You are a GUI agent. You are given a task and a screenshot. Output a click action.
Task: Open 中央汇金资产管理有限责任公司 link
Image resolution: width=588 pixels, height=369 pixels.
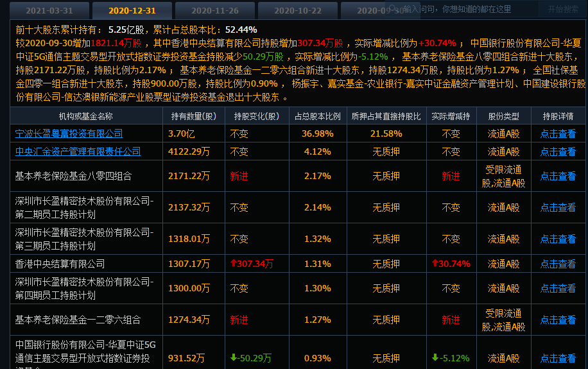point(78,151)
